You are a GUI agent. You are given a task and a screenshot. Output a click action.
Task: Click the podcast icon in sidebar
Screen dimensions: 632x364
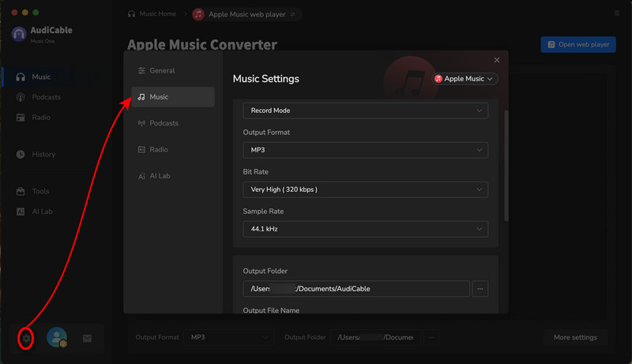pyautogui.click(x=21, y=97)
